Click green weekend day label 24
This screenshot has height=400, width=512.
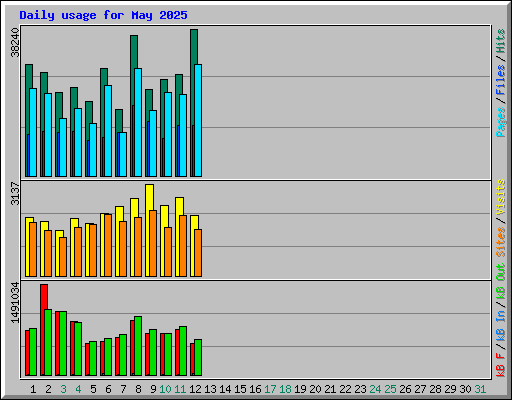pyautogui.click(x=375, y=389)
